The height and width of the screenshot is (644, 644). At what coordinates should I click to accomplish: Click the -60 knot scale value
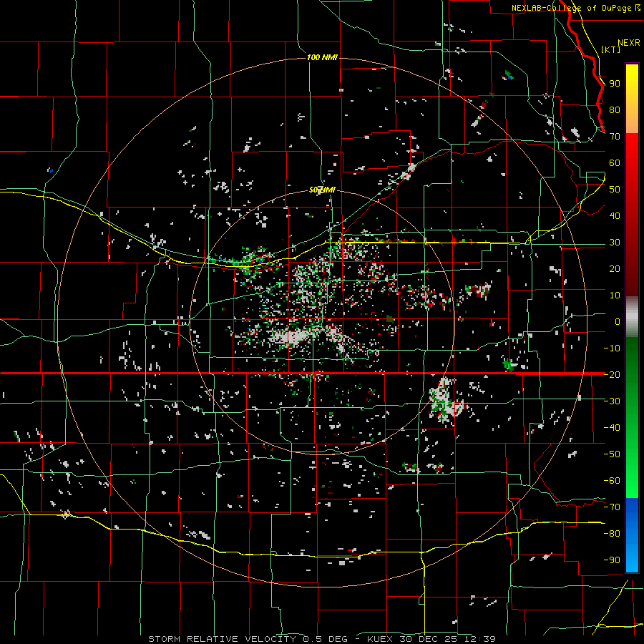tap(612, 481)
